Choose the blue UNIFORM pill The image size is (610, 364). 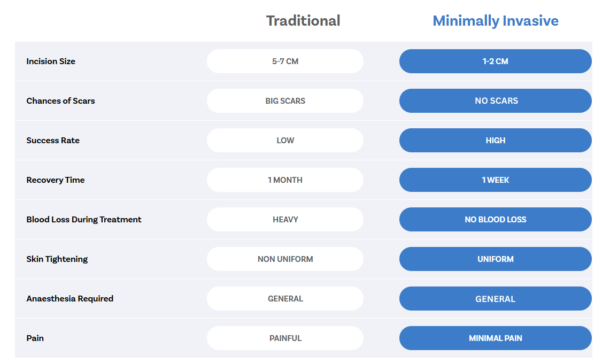tap(495, 259)
